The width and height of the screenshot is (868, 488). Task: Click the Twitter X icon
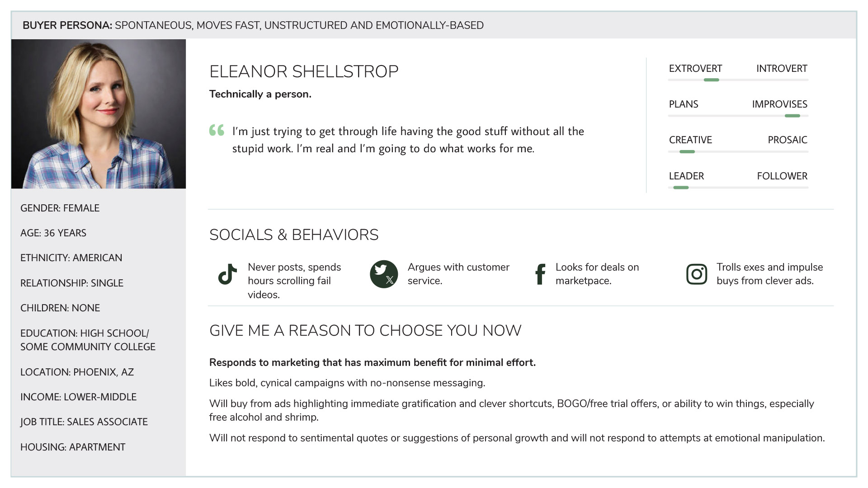[x=384, y=274]
